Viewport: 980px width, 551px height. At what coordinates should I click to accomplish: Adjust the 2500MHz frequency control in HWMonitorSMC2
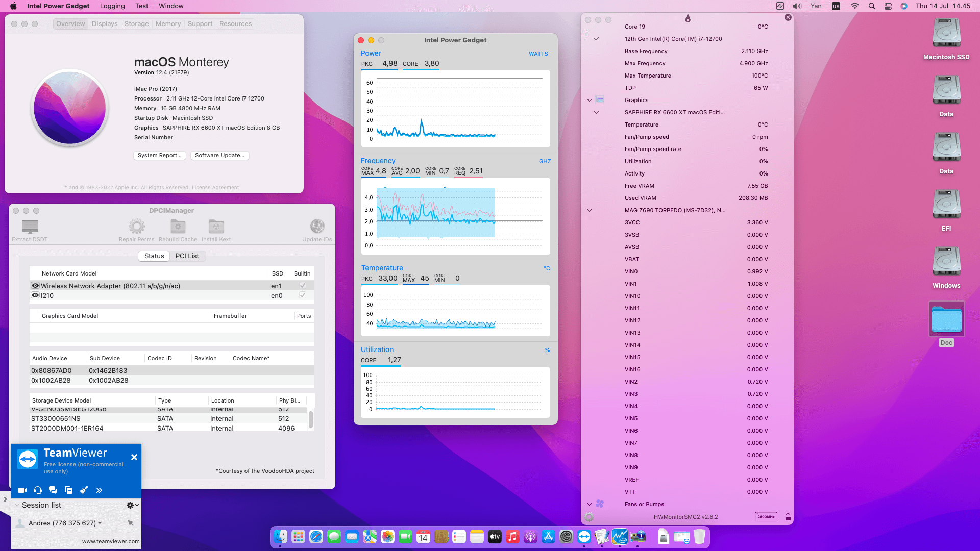(x=765, y=516)
